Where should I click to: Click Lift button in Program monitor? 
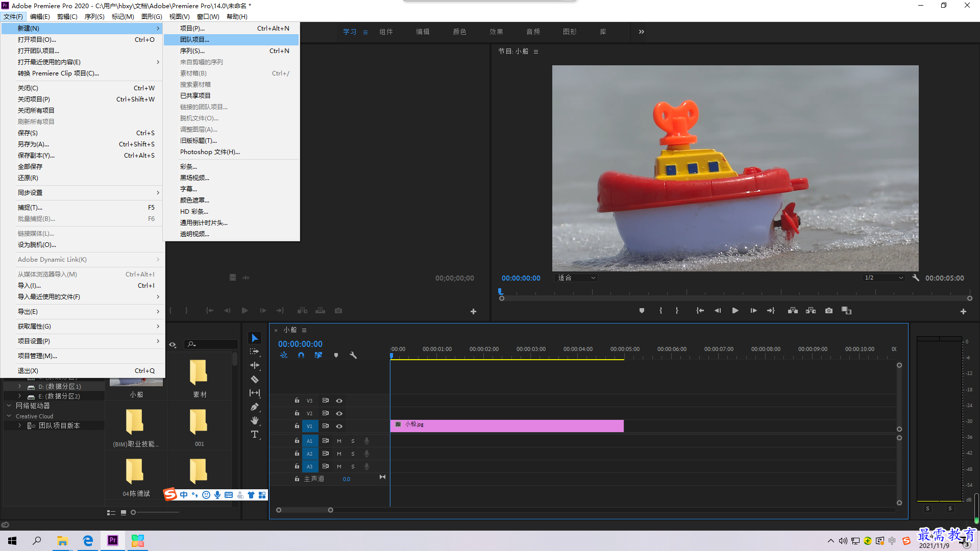[793, 311]
